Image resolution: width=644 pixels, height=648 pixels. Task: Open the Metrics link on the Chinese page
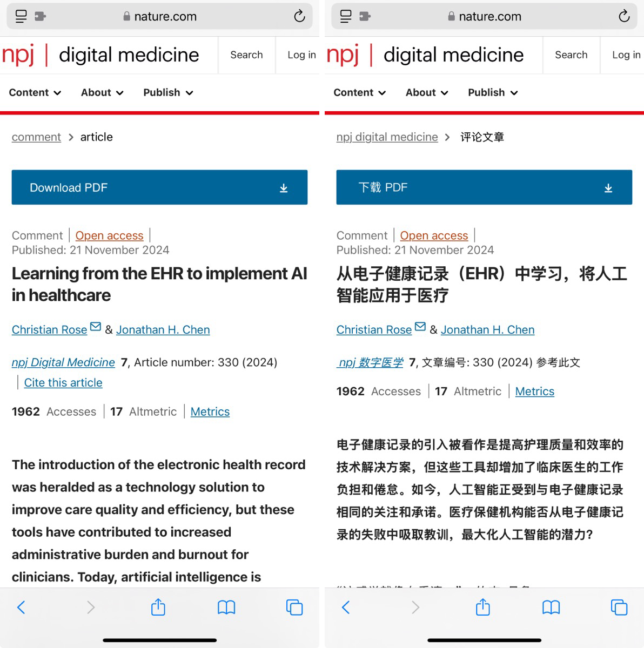[x=534, y=391]
